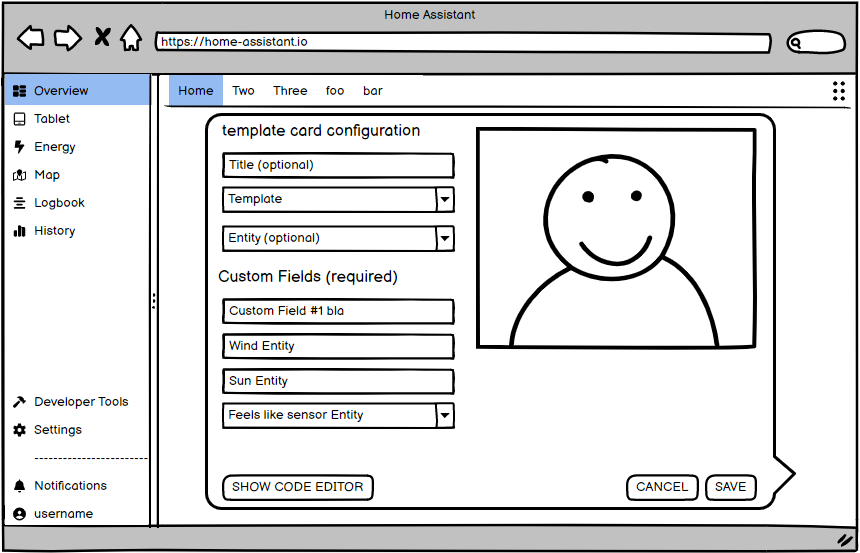Open the Template dropdown arrow
Screen dimensions: 860x553
(445, 200)
